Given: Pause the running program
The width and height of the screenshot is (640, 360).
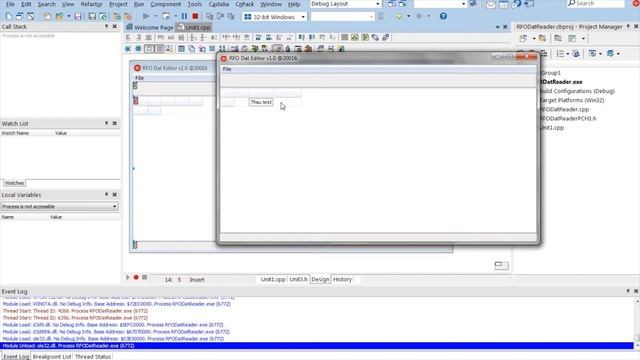Looking at the screenshot, I should pos(184,16).
